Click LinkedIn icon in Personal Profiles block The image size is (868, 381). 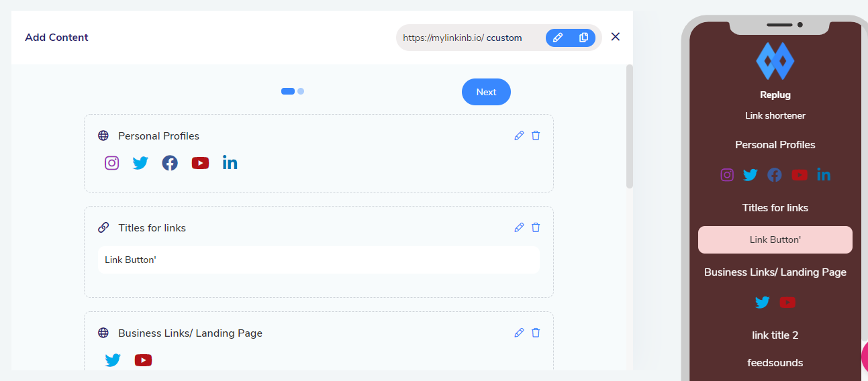(x=230, y=163)
